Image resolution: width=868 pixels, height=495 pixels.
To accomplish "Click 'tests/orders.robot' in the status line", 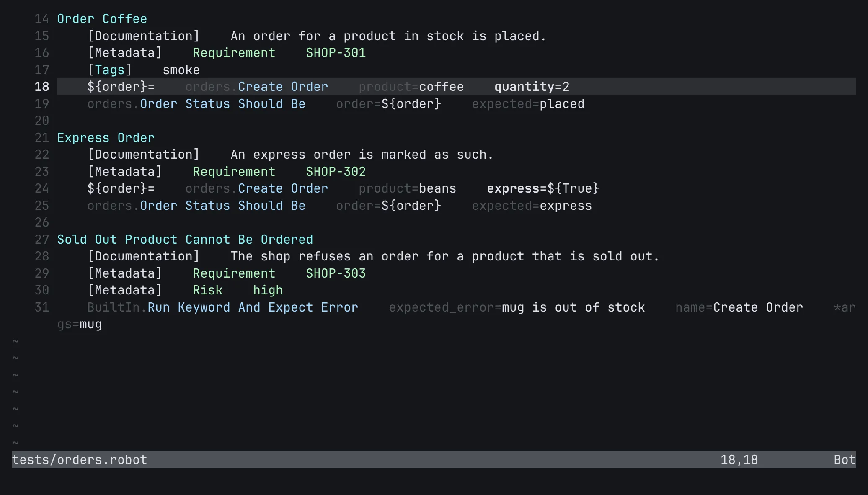I will (x=79, y=460).
